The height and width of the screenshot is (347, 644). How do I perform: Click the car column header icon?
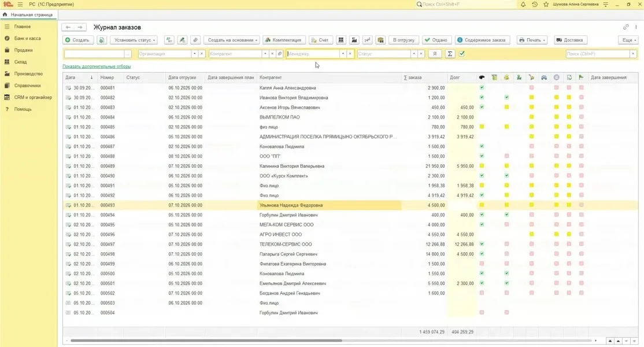[x=544, y=77]
